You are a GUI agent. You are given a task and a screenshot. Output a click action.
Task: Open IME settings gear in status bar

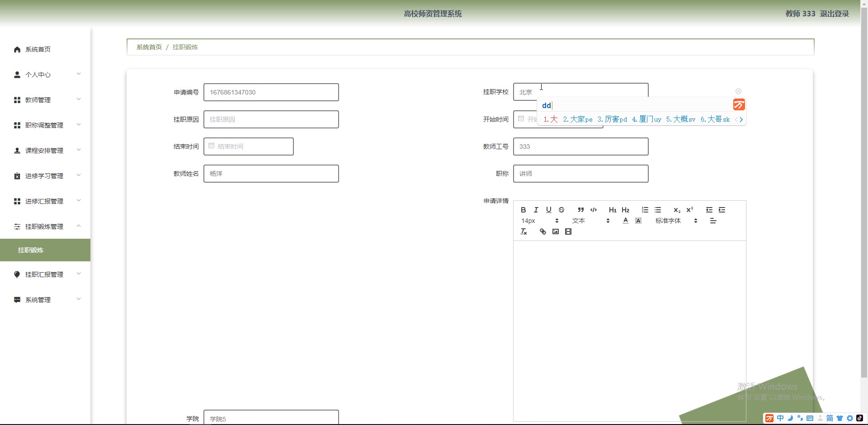[850, 418]
